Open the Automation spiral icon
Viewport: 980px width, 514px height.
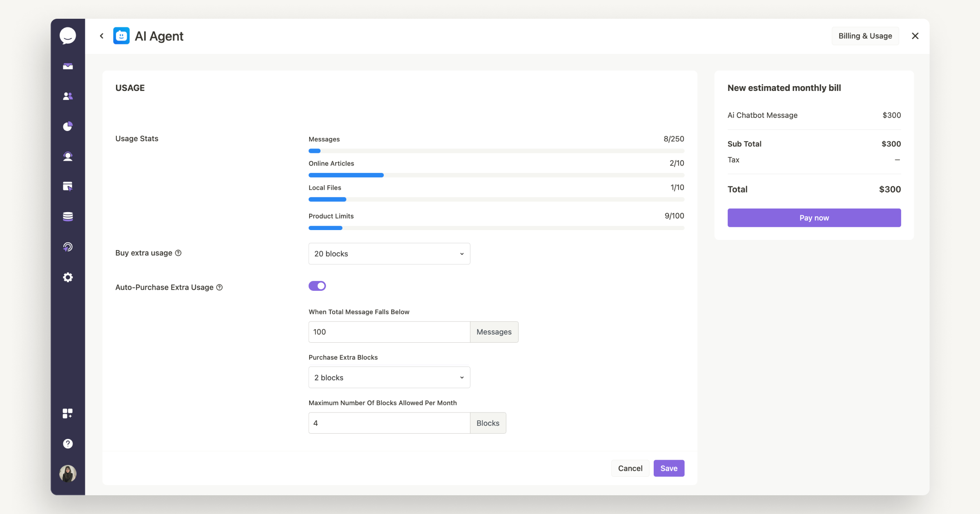(x=67, y=247)
